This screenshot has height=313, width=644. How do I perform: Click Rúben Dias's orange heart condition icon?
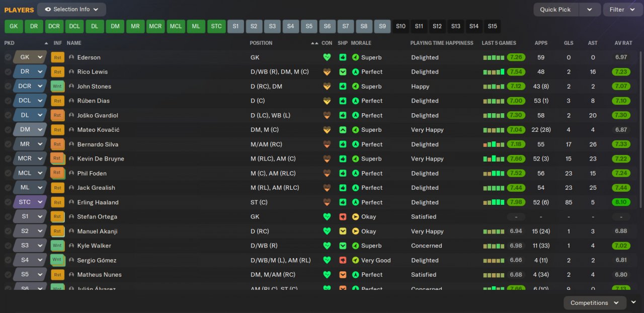point(327,101)
